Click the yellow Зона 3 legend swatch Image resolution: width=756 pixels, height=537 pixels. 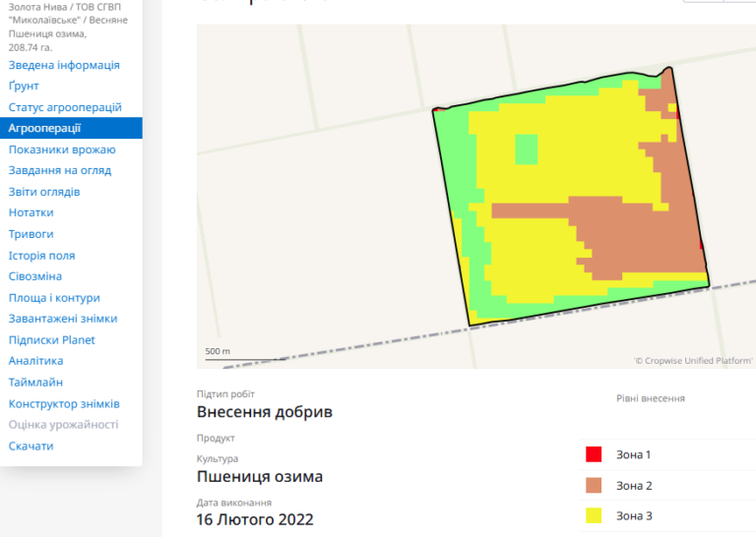tap(594, 515)
